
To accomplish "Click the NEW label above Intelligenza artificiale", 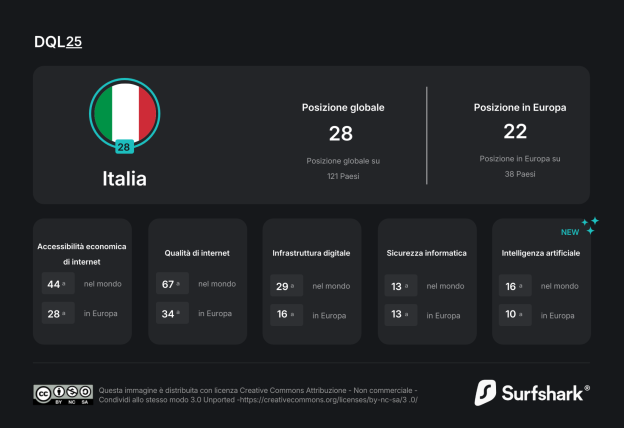I will (x=570, y=232).
